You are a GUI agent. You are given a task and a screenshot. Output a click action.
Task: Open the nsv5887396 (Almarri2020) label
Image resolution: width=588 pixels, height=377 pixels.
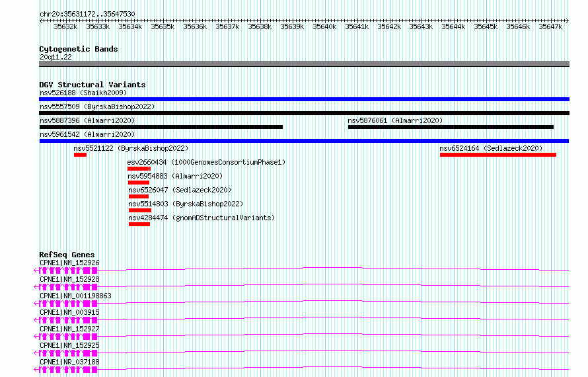(87, 120)
